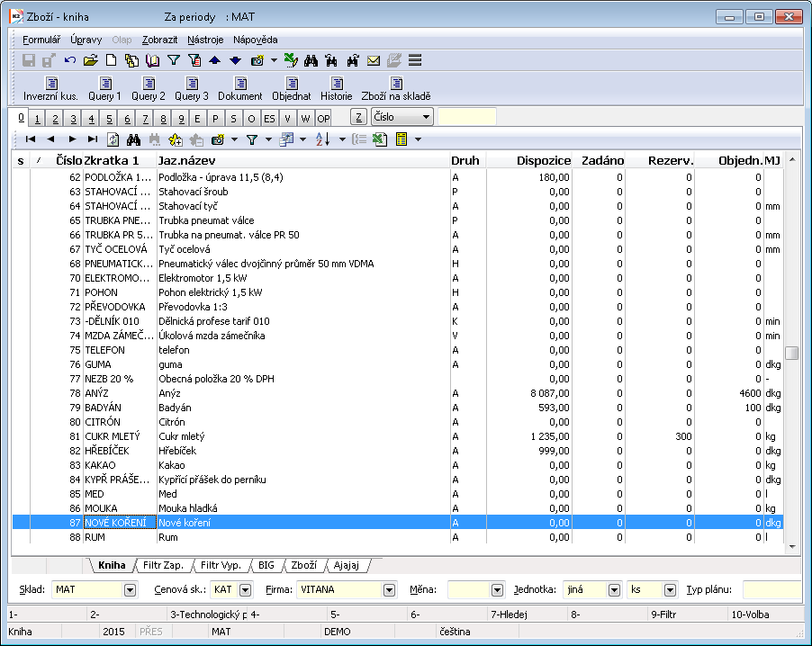Click the Dispozice column header
The image size is (812, 646).
pos(529,160)
